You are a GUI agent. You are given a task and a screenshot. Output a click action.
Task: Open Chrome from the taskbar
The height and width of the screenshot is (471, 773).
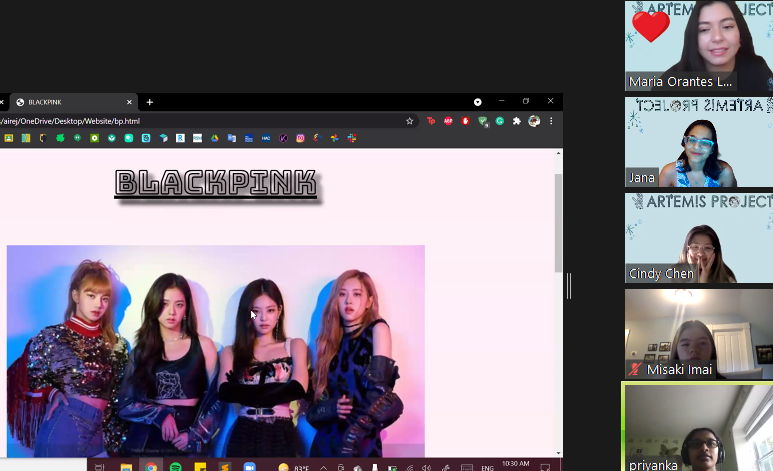151,467
